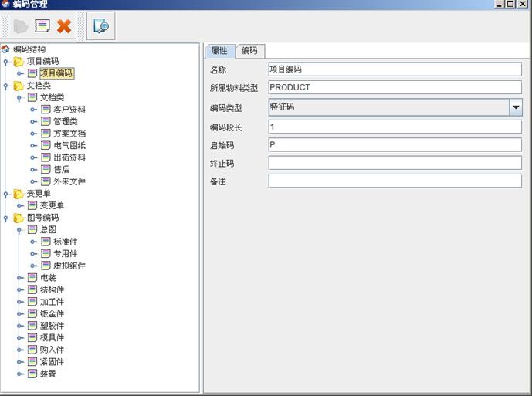
Task: Click the folder icon for 图号编码
Action: (19, 218)
